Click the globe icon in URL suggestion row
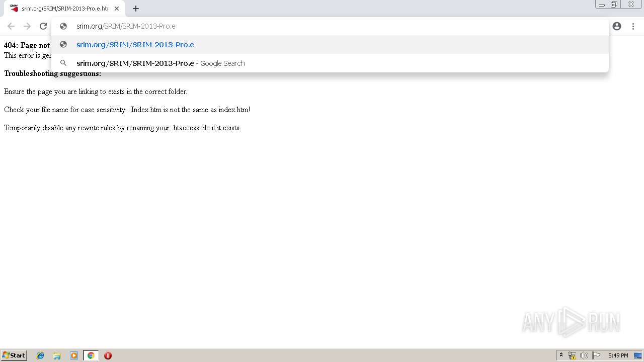This screenshot has width=644, height=362. tap(63, 45)
